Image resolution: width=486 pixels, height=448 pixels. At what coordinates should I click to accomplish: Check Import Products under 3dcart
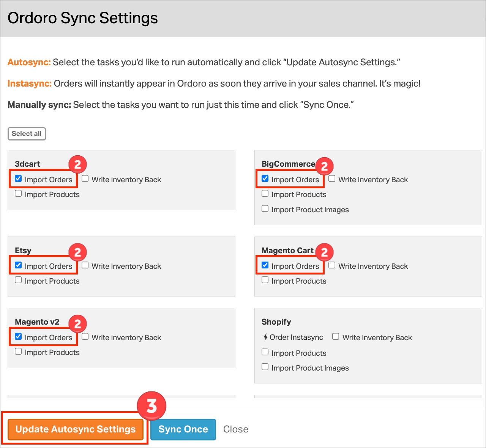coord(18,194)
